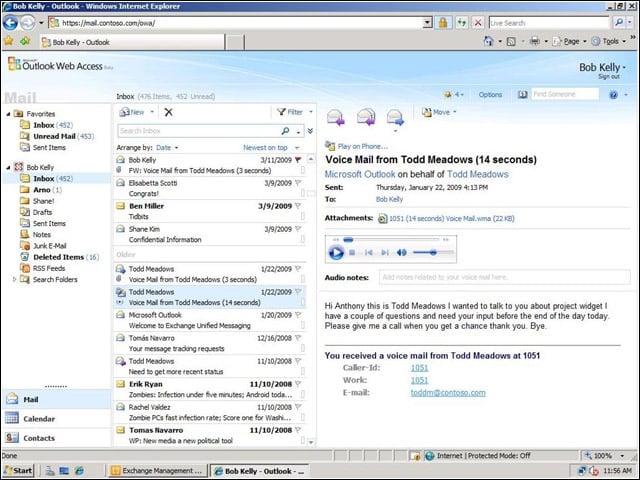
Task: Open the IE Page menu
Action: 569,41
